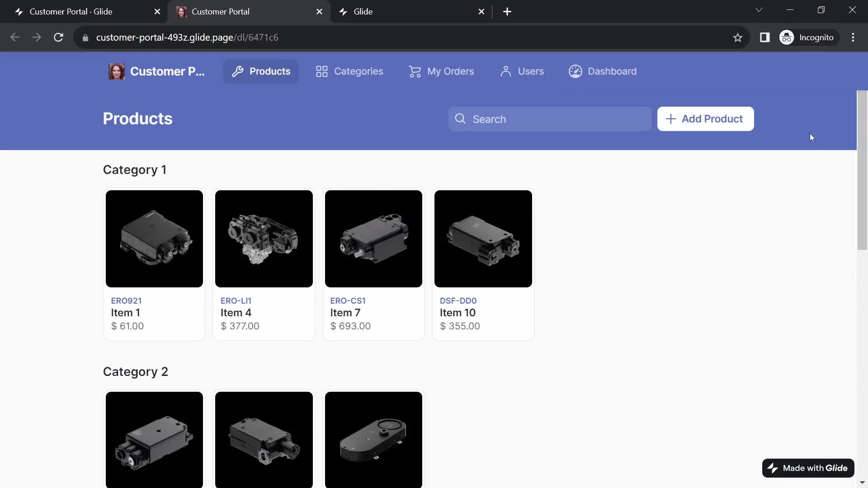The width and height of the screenshot is (868, 488).
Task: Go forward in browser history
Action: coord(37,38)
